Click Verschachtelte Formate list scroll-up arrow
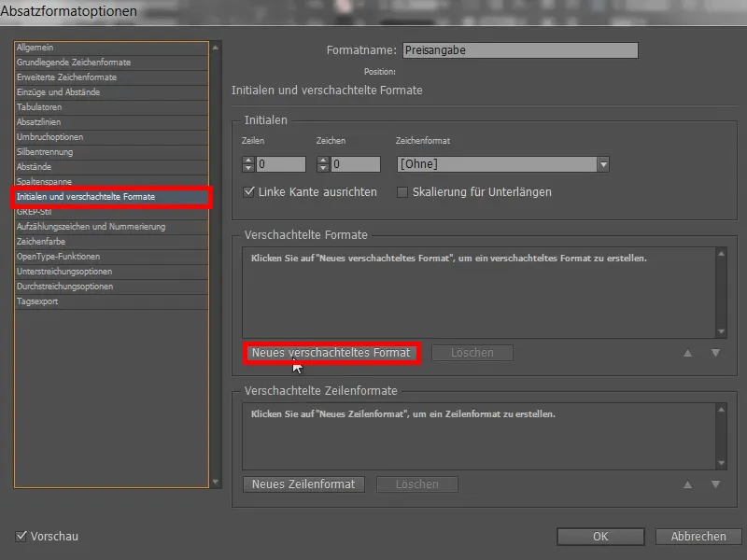 pyautogui.click(x=721, y=254)
